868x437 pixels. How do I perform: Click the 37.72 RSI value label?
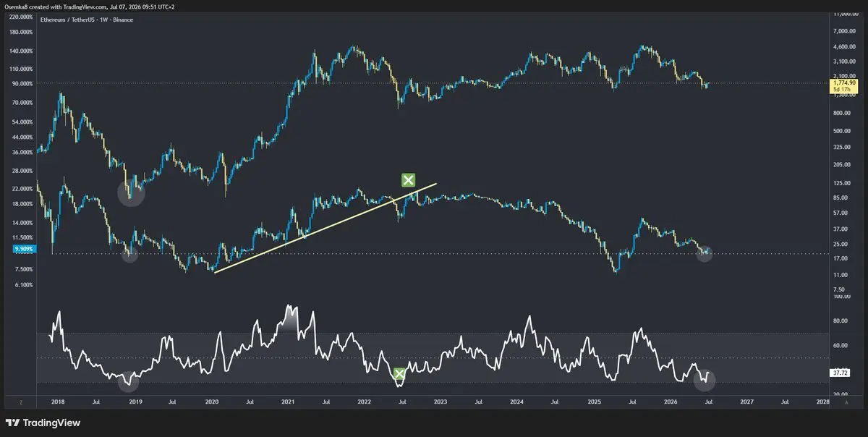pos(841,373)
